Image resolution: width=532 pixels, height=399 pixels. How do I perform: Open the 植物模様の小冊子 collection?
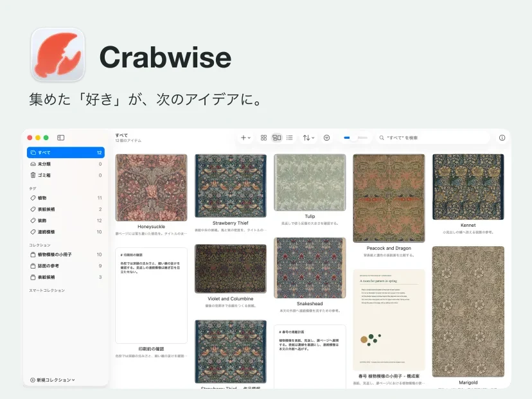click(66, 254)
